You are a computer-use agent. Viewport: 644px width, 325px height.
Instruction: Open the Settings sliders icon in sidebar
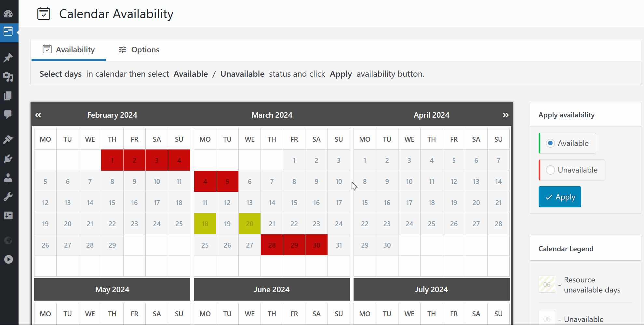(x=8, y=215)
